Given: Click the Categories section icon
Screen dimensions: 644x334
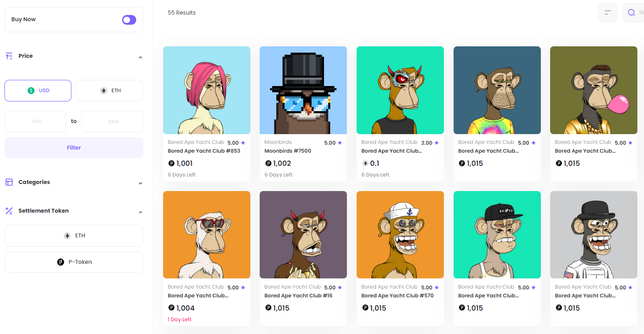Looking at the screenshot, I should click(9, 182).
